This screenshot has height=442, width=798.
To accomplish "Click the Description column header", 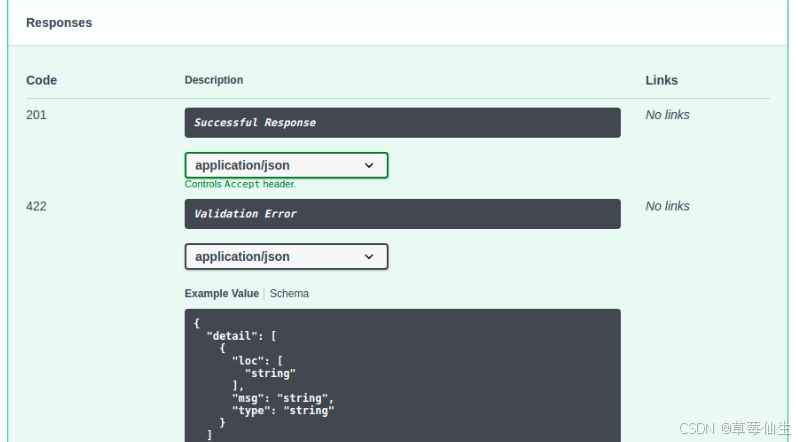I will click(x=214, y=80).
